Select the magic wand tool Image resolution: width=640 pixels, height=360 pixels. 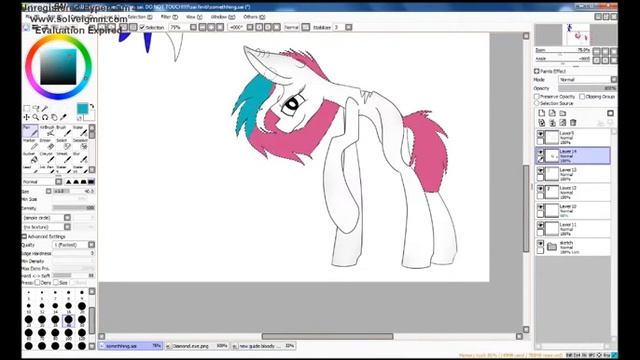44,108
